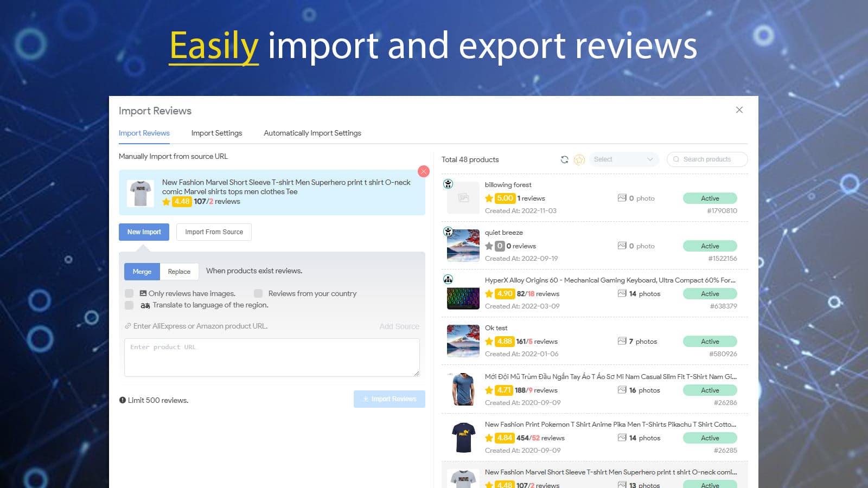The width and height of the screenshot is (868, 488).
Task: Click Import From Source
Action: pos(213,232)
